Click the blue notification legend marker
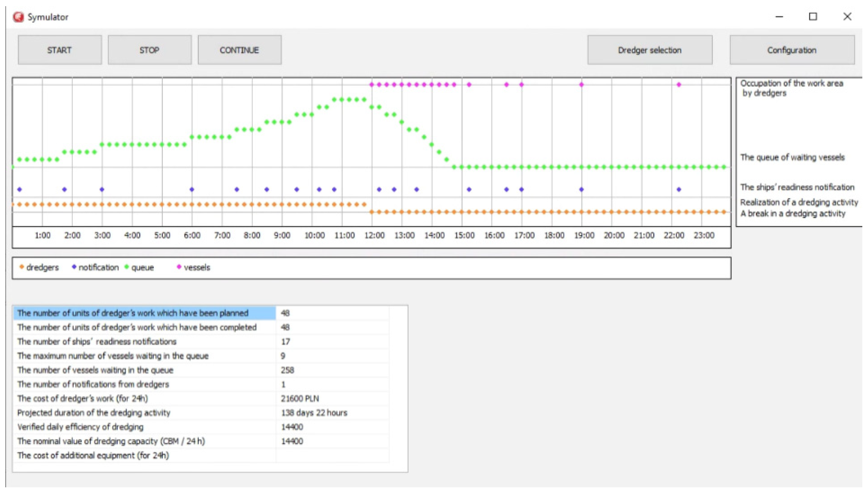The image size is (868, 493). coord(74,267)
